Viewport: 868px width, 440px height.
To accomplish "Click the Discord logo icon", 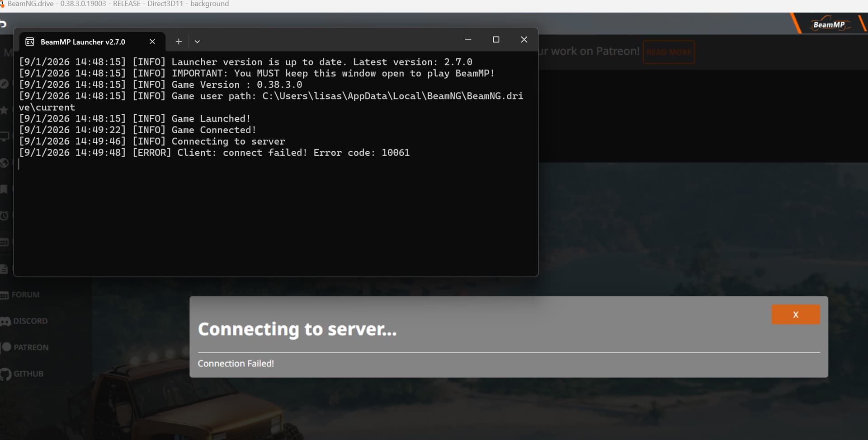I will click(x=5, y=322).
